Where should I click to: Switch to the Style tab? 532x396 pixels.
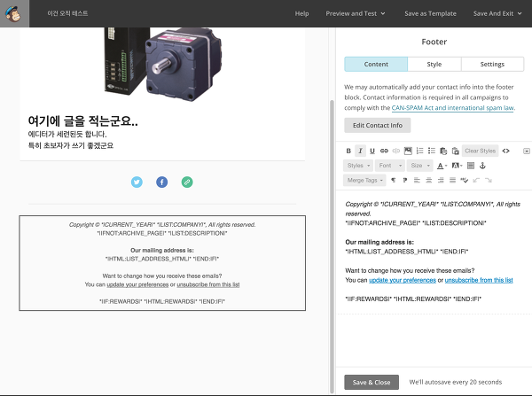coord(434,64)
